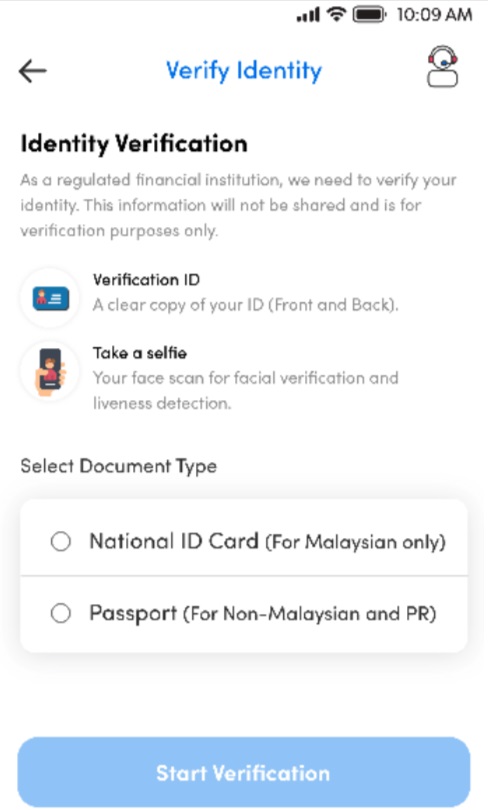Tap the Verify Identity page title
This screenshot has width=488, height=810.
tap(244, 71)
